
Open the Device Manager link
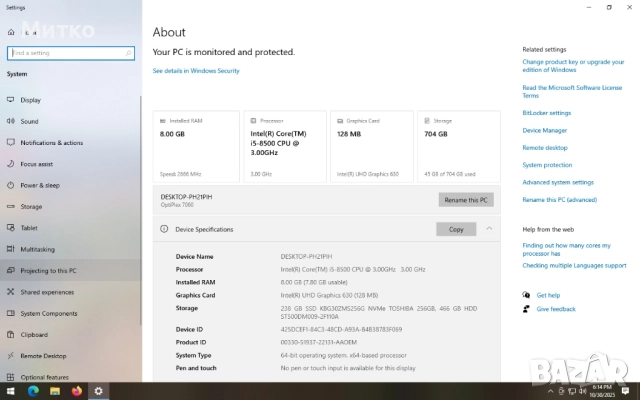click(544, 130)
